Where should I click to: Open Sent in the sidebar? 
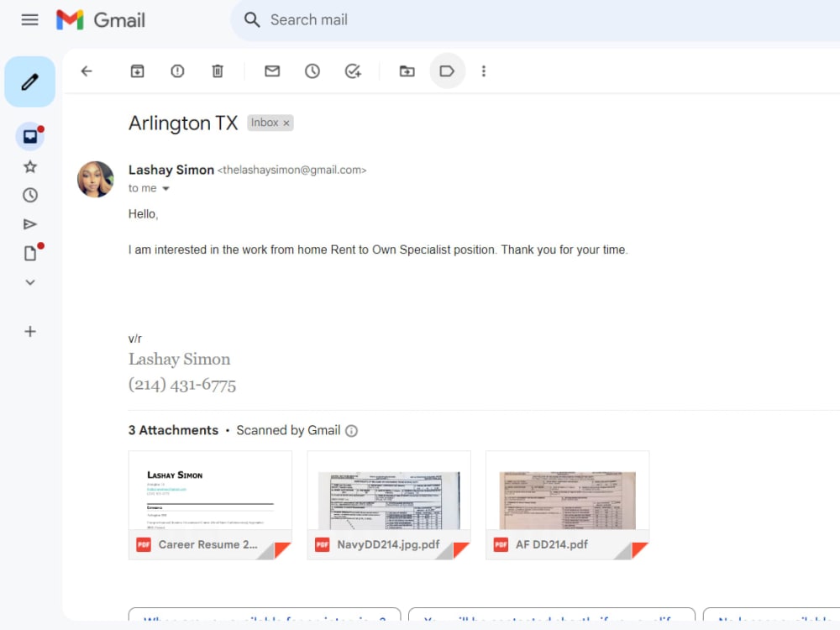(30, 224)
